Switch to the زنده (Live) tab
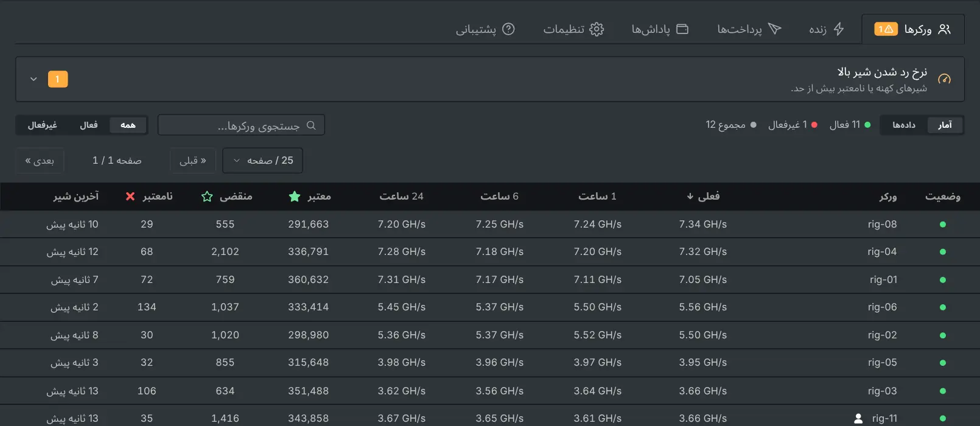 pyautogui.click(x=826, y=29)
